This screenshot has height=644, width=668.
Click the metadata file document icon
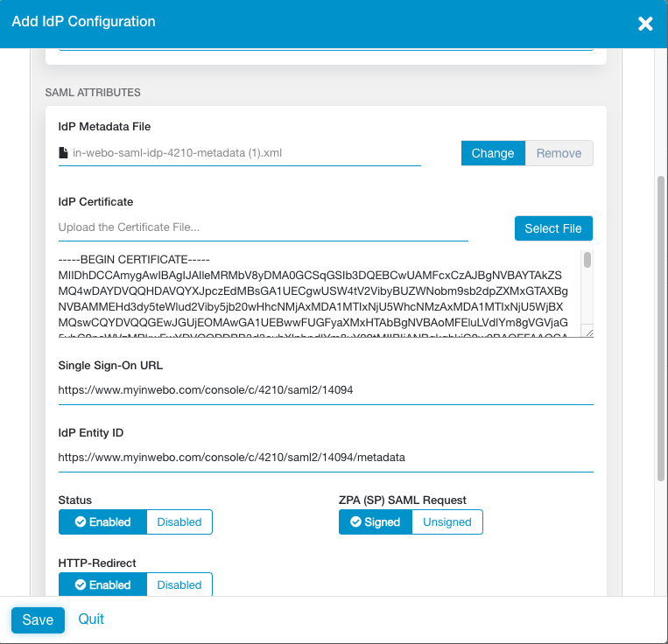[x=63, y=153]
